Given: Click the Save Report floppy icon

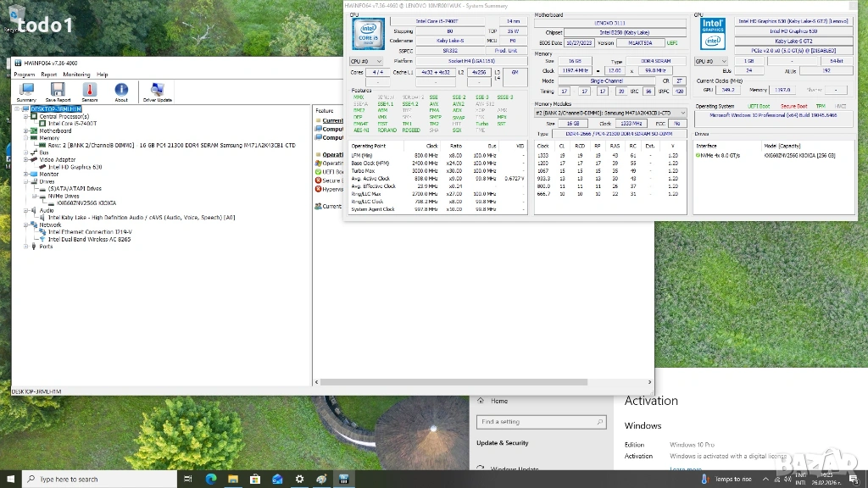Looking at the screenshot, I should (58, 91).
